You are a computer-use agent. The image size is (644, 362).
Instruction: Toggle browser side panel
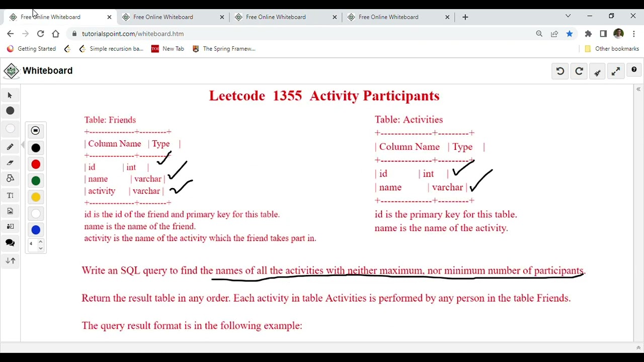click(603, 34)
